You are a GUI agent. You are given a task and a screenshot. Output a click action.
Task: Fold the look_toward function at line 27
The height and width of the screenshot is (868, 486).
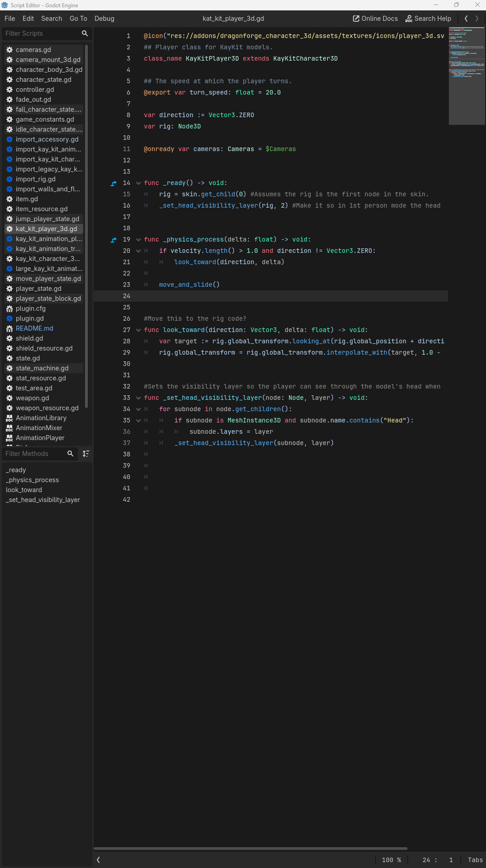coord(138,330)
